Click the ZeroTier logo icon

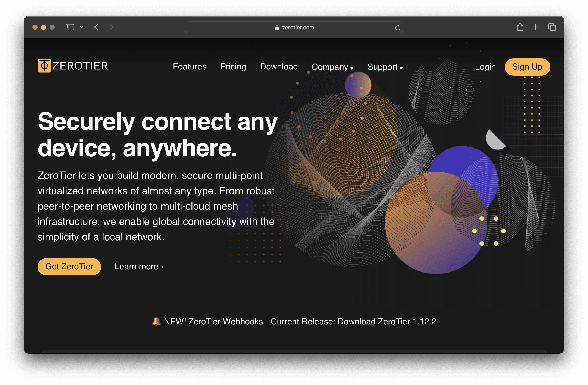[44, 66]
